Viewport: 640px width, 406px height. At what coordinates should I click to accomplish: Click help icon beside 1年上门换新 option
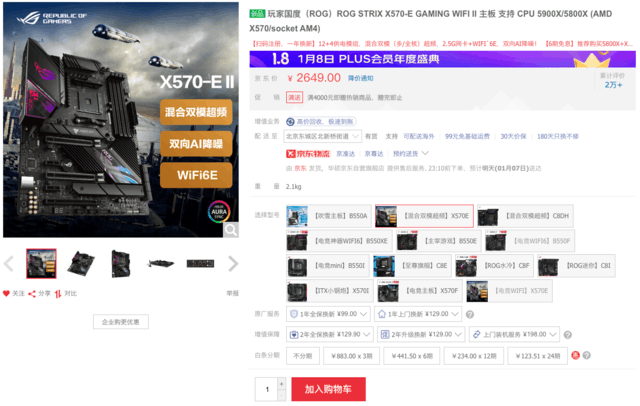470,315
